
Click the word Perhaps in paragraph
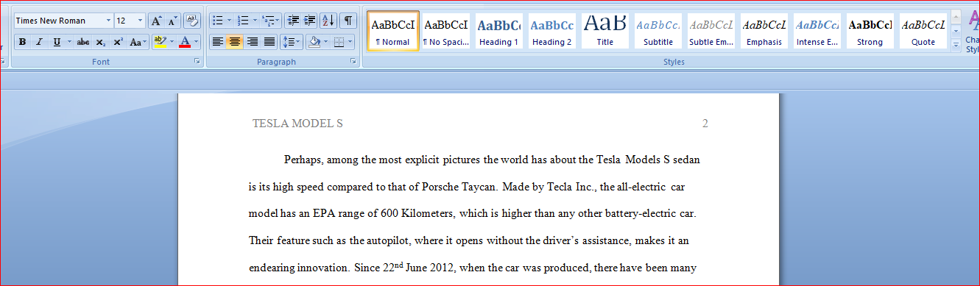coord(303,160)
